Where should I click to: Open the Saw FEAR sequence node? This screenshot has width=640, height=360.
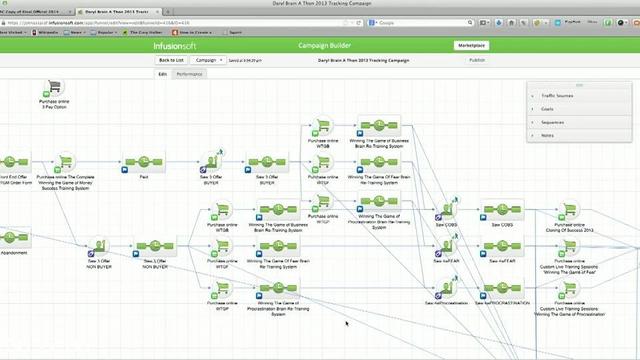pos(502,246)
